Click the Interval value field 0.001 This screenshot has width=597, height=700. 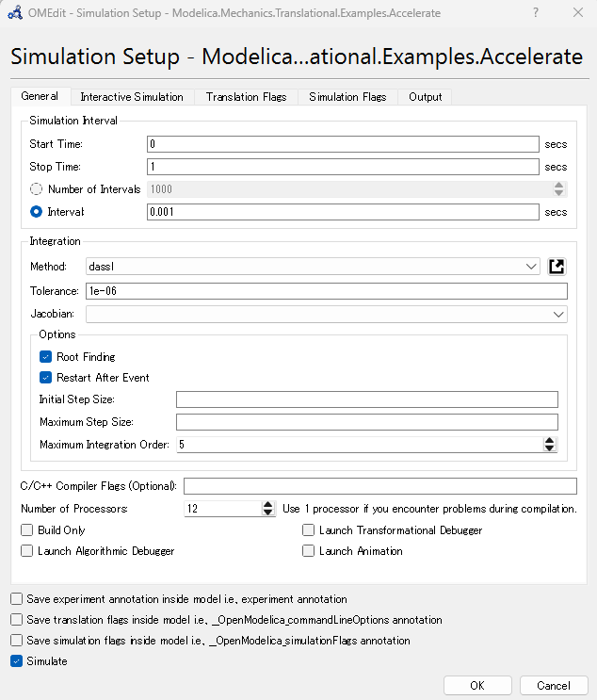(343, 212)
